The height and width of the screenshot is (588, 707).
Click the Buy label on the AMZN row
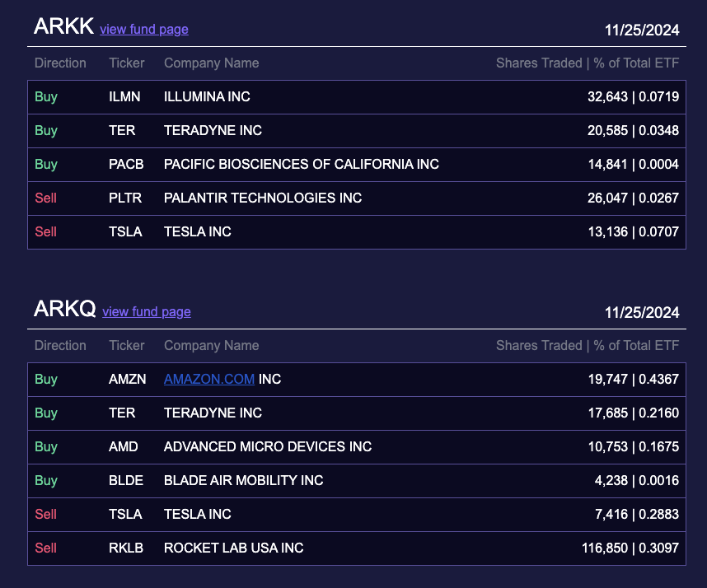[46, 380]
